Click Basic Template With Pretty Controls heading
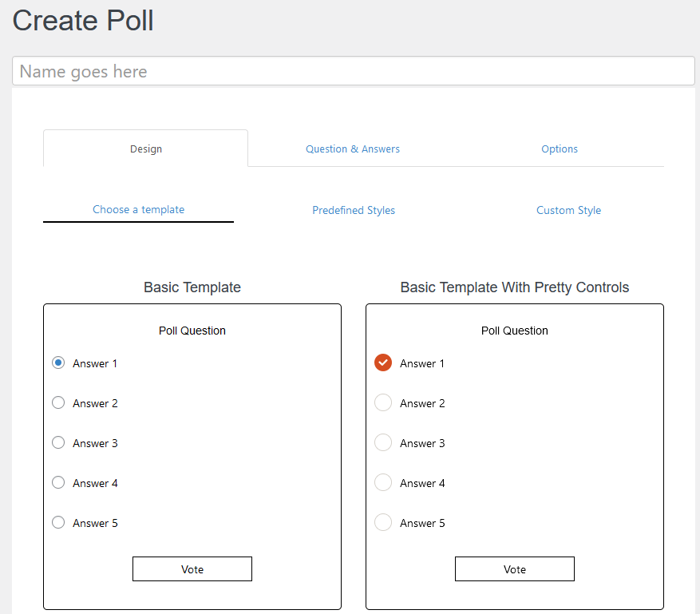 click(x=514, y=287)
